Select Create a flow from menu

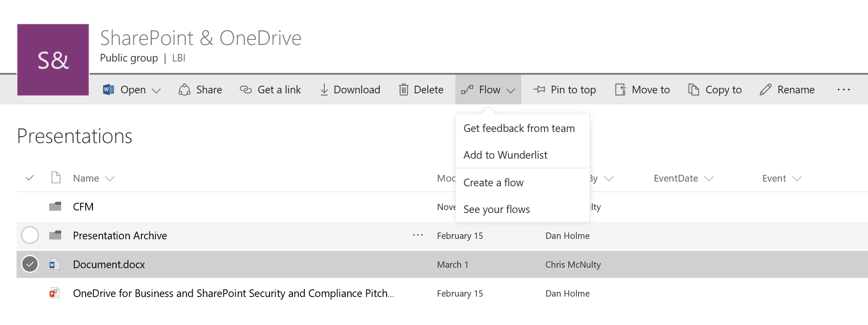tap(493, 183)
